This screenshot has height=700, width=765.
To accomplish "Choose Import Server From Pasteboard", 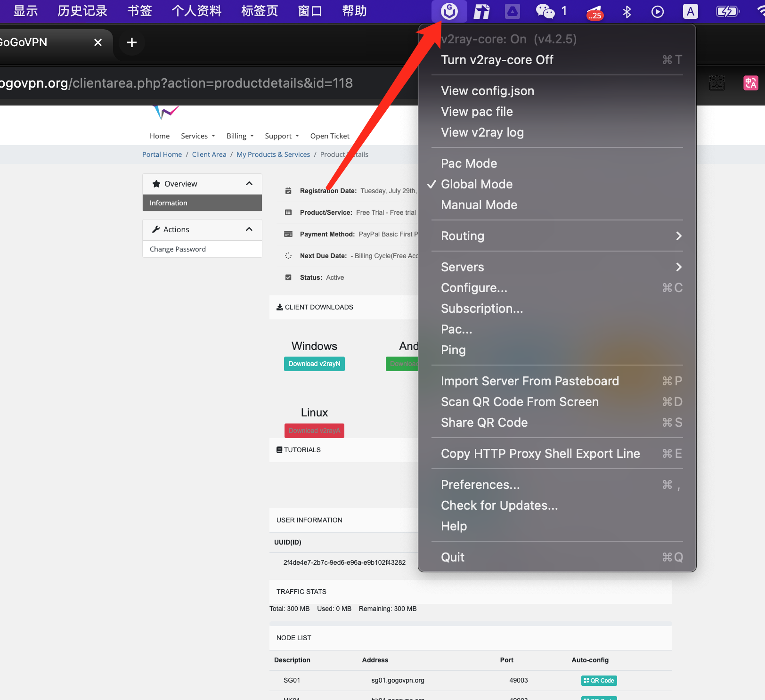I will pyautogui.click(x=557, y=381).
